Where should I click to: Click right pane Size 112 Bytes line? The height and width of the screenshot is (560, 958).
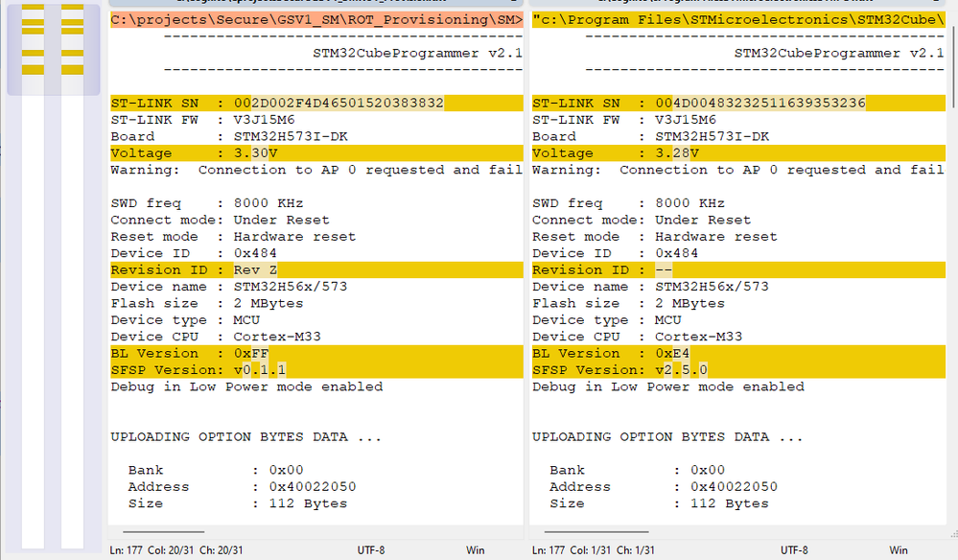tap(659, 503)
